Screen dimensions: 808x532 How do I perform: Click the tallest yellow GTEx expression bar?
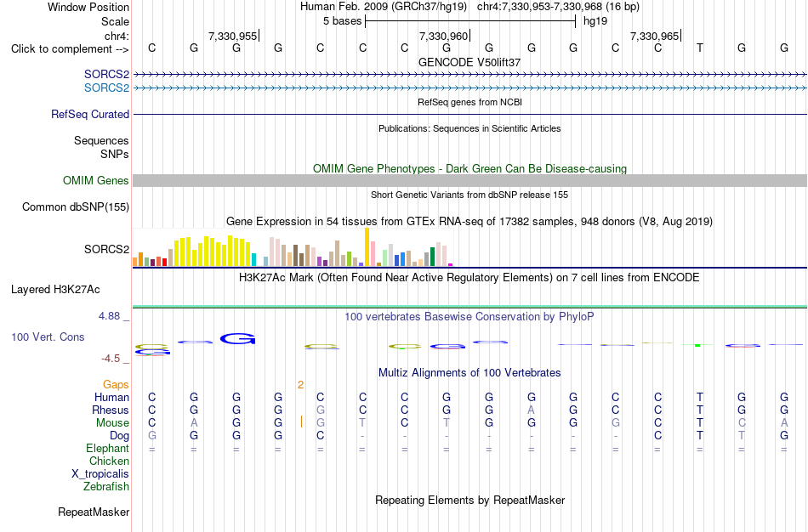tap(367, 246)
